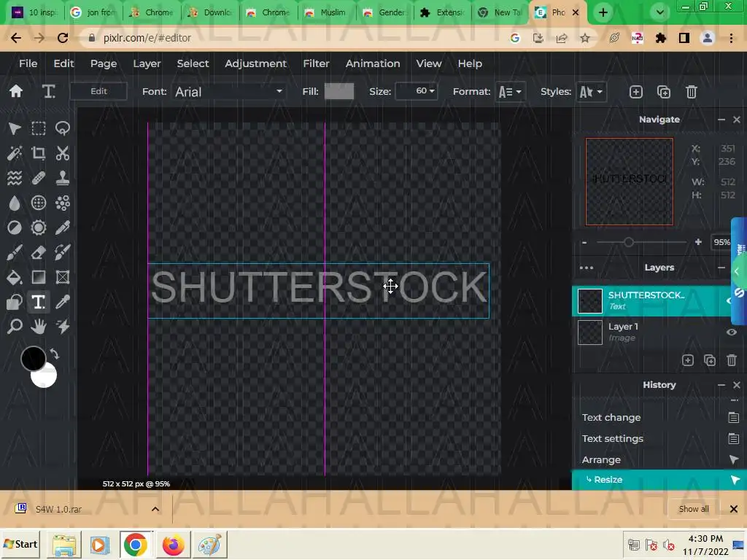
Task: Select Layer 1 in Layers panel
Action: pyautogui.click(x=651, y=332)
